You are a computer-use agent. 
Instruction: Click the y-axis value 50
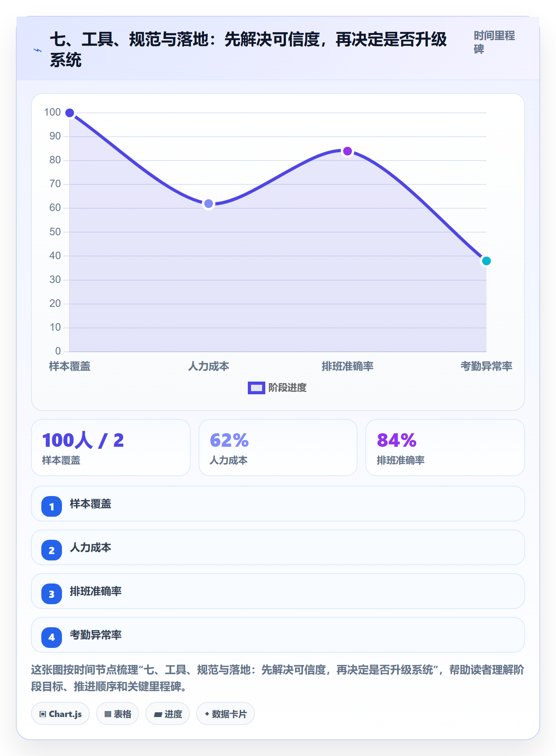click(55, 232)
